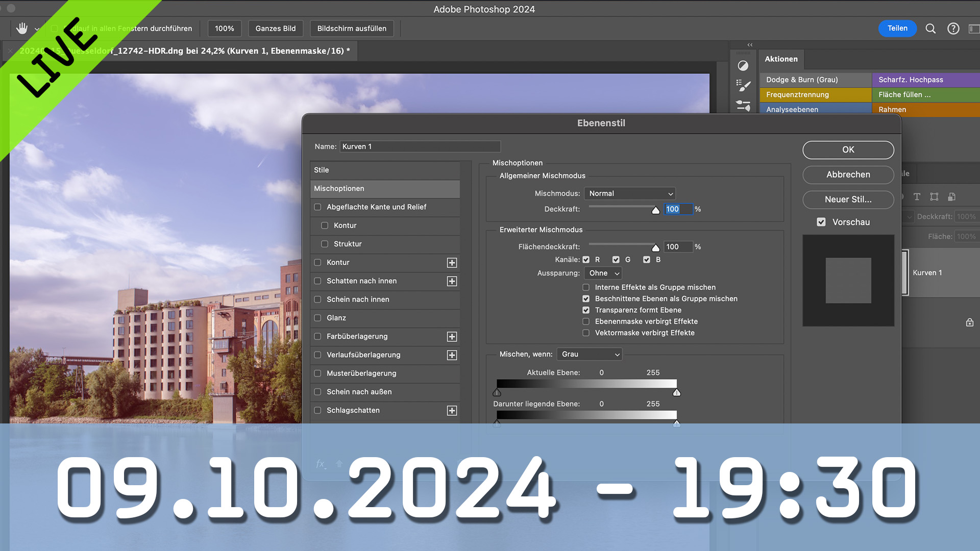Click the Deckkraft opacity slider handle
The height and width of the screenshot is (551, 980).
click(x=656, y=210)
